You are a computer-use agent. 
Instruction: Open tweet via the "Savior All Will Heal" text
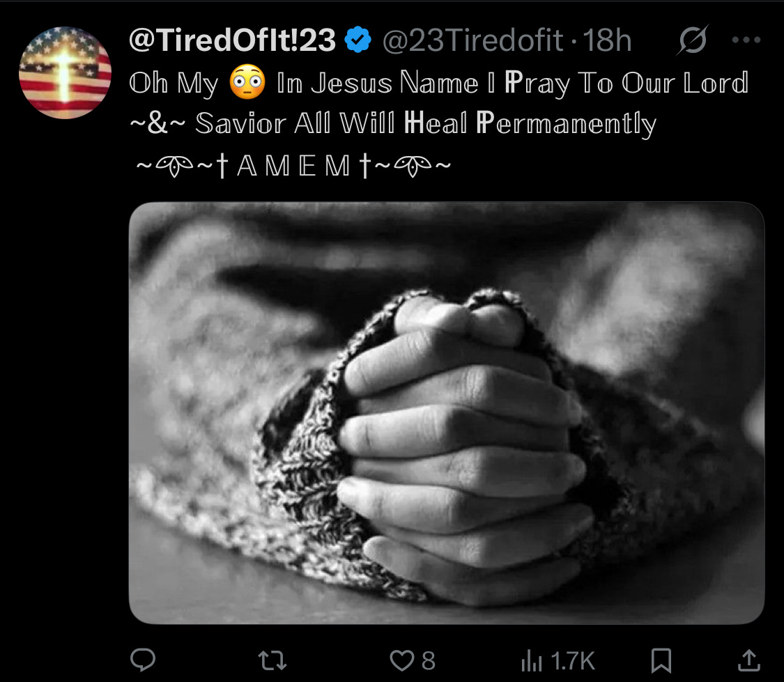click(x=332, y=123)
